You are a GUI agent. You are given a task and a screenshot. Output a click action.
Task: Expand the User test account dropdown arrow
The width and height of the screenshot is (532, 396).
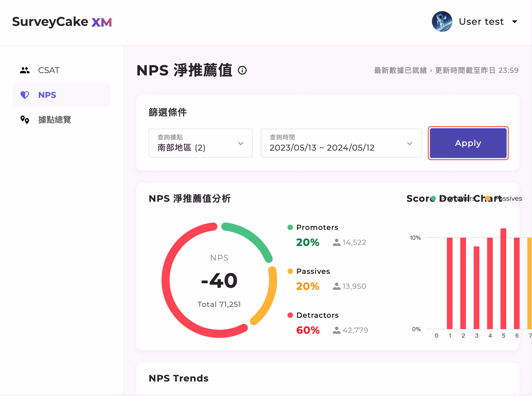click(514, 22)
